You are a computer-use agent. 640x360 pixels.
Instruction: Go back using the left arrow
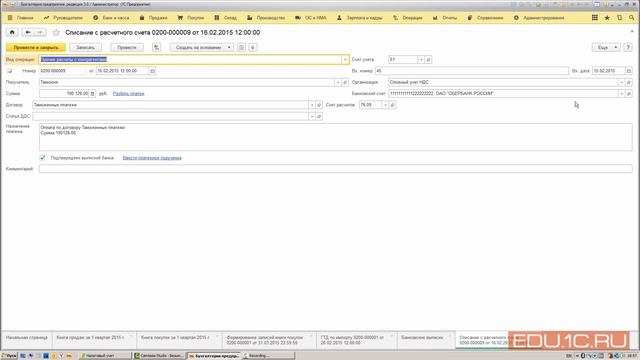pos(27,32)
